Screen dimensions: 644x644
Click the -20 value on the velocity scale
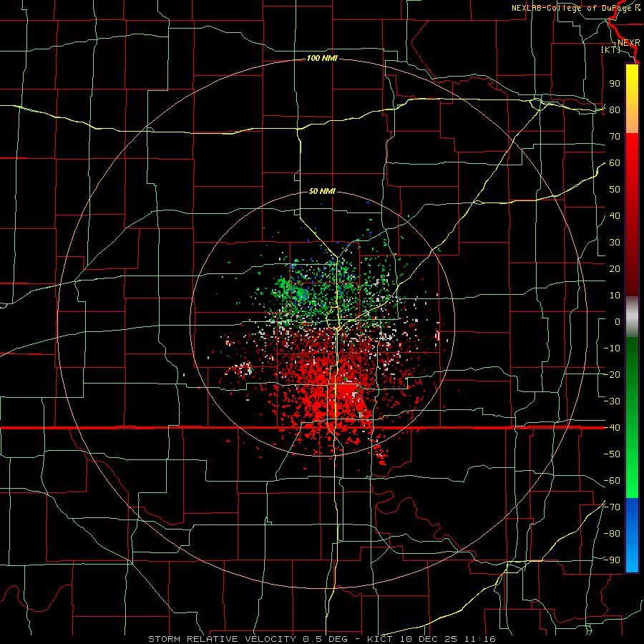612,375
